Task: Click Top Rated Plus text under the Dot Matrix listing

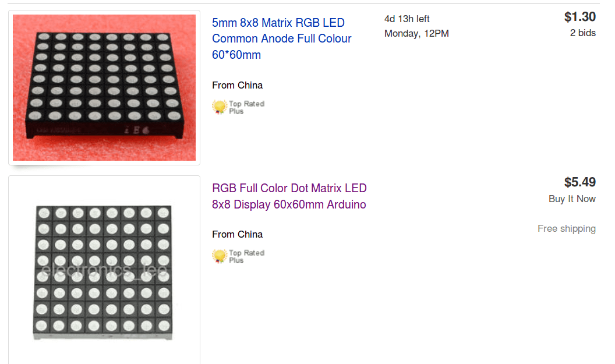Action: tap(246, 256)
